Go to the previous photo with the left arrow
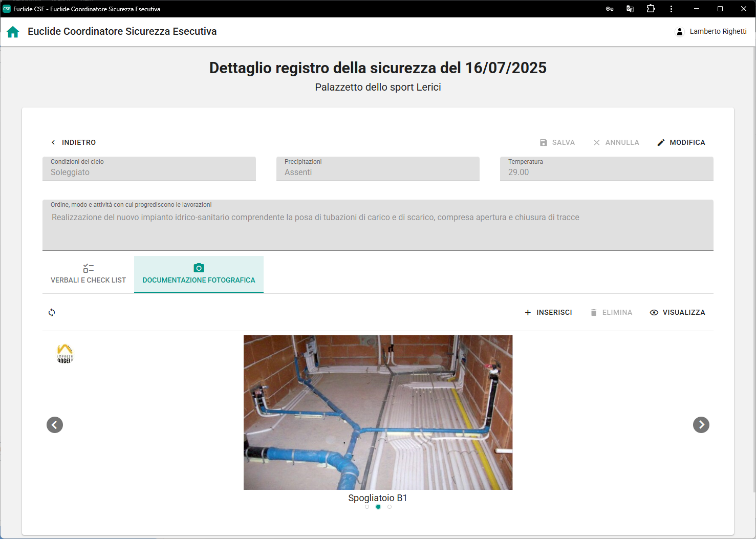This screenshot has width=756, height=539. coord(55,425)
